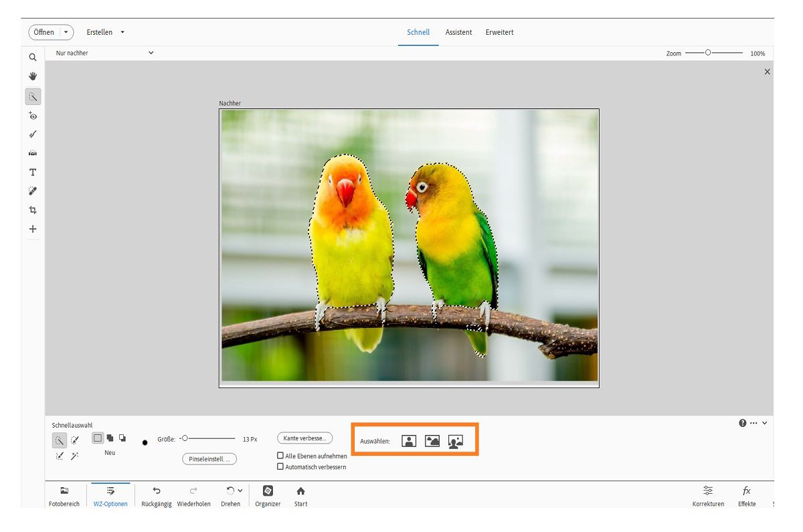The height and width of the screenshot is (532, 803).
Task: Click the 'Kante verbesse...' button
Action: coord(304,438)
